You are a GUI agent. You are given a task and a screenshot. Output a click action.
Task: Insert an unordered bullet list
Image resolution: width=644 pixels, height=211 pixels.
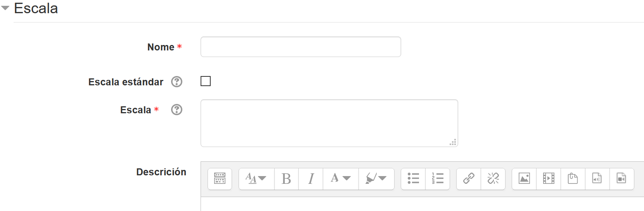coord(413,178)
